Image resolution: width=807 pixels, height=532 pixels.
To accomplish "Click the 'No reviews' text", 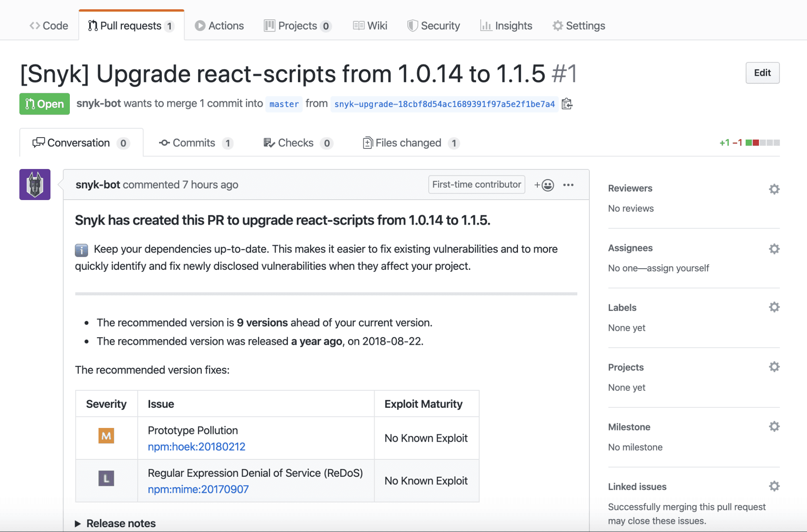I will pyautogui.click(x=631, y=209).
